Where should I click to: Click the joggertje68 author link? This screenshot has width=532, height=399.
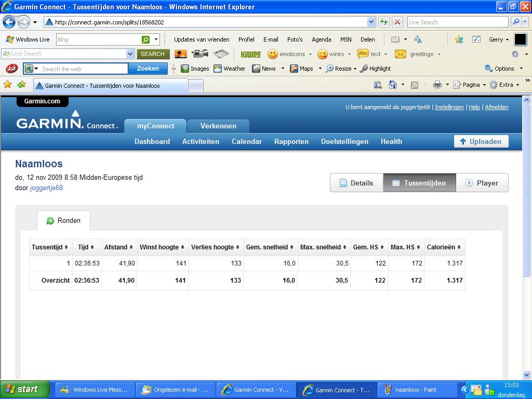point(46,188)
